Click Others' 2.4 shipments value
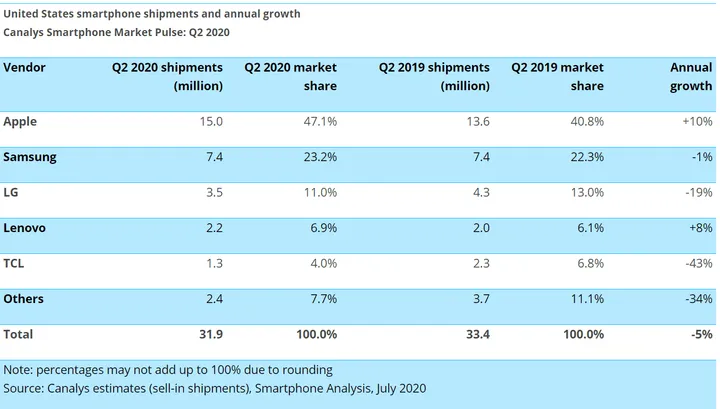 [214, 299]
